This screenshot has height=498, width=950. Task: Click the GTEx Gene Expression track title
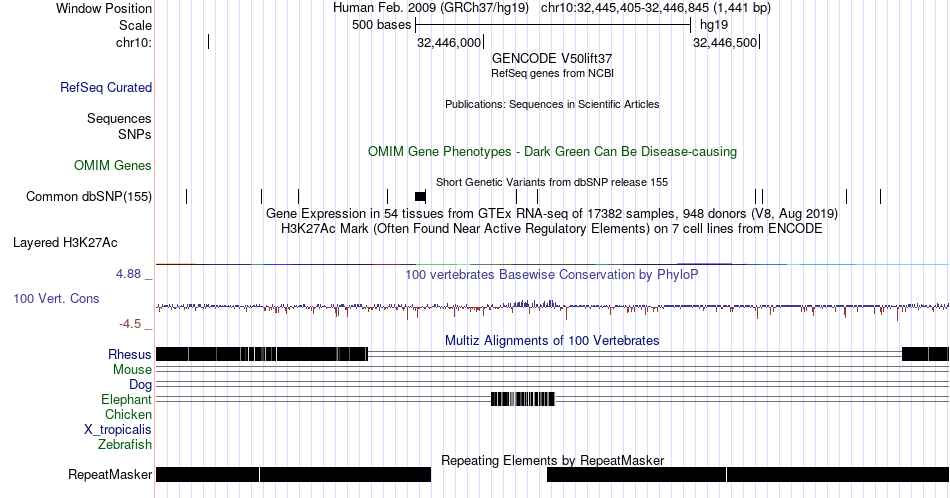552,214
